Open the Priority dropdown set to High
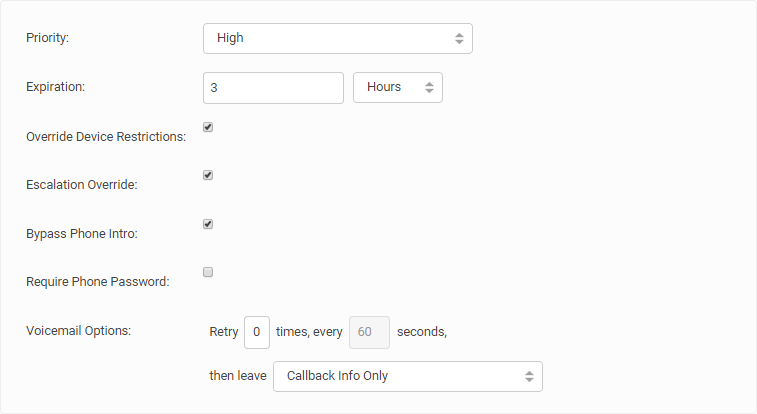 tap(337, 38)
